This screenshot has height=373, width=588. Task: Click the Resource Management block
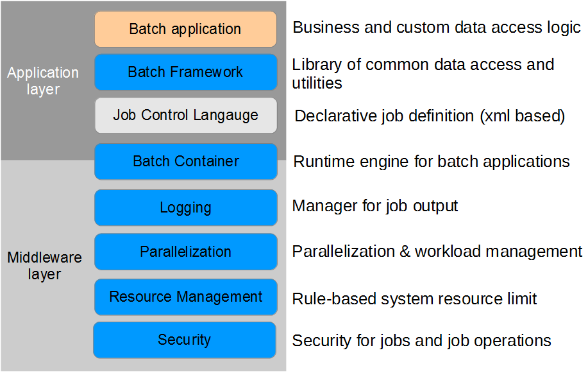tap(185, 297)
